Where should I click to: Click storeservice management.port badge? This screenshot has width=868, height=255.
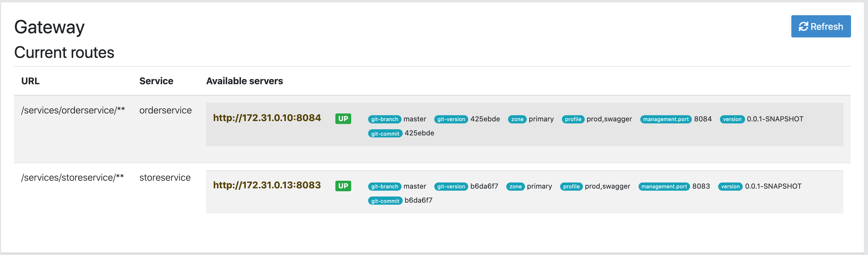tap(664, 187)
